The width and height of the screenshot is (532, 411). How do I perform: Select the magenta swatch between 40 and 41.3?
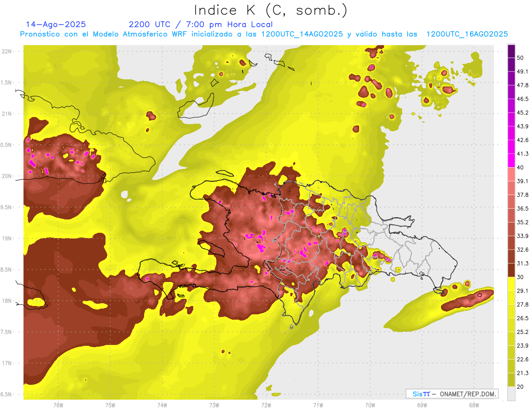(511, 161)
